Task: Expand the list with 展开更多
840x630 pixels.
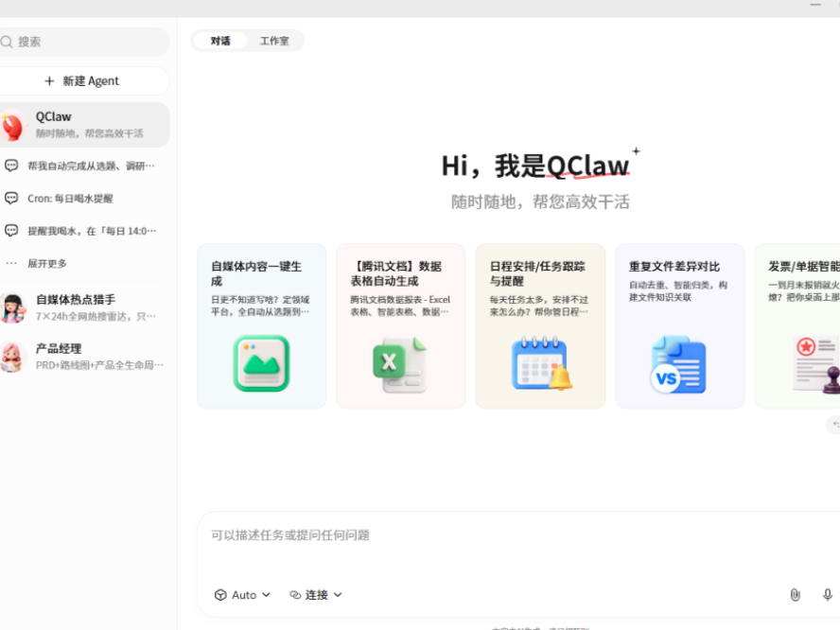Action: [x=47, y=264]
